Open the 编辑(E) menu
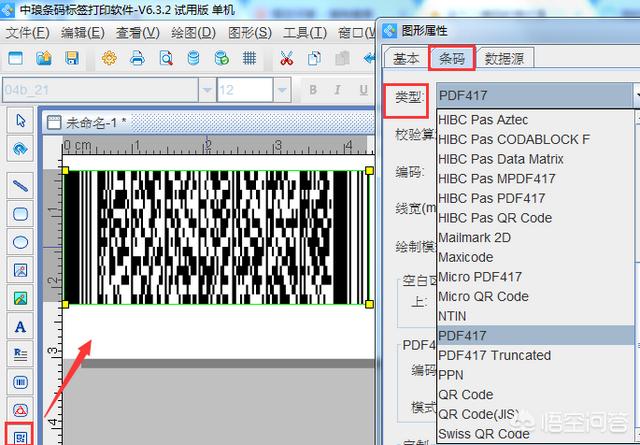The image size is (640, 445). coord(82,33)
